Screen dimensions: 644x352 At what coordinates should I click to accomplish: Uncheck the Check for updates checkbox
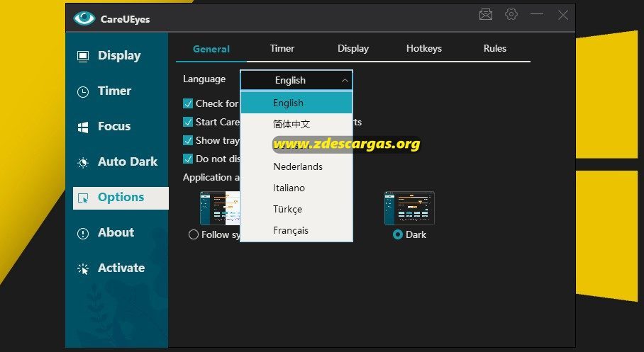pos(188,103)
